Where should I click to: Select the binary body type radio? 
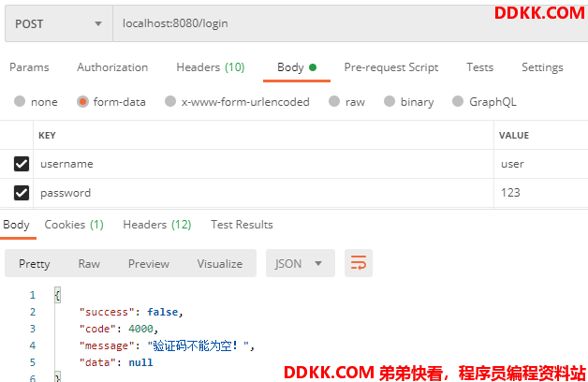pyautogui.click(x=390, y=102)
